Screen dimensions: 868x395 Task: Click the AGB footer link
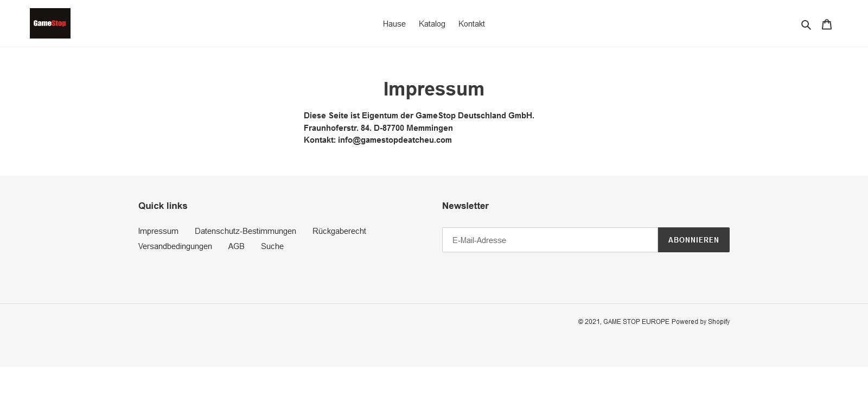click(x=237, y=246)
